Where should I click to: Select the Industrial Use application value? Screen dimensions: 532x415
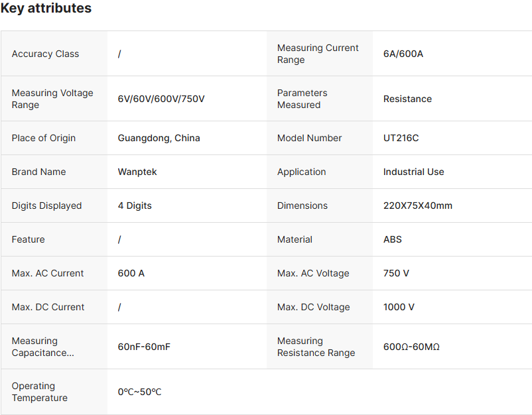point(413,172)
